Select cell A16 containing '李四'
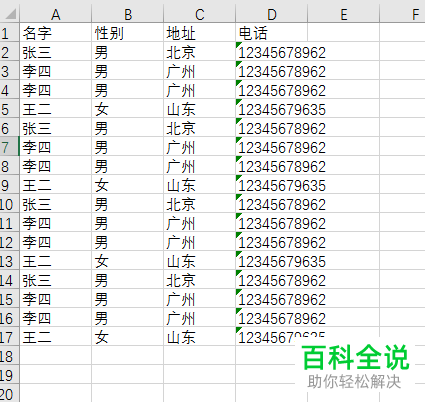 55,318
